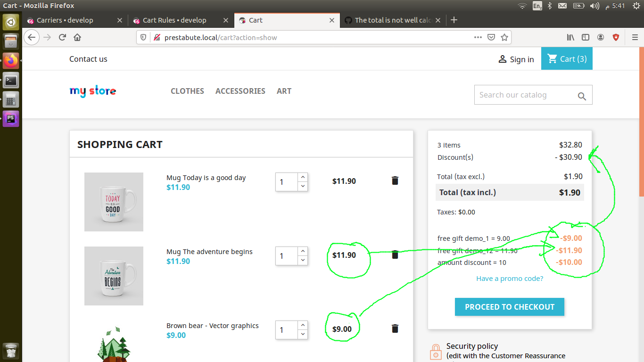Switch to The total is not well calc tab
Screen dimensions: 644x362
click(x=394, y=20)
